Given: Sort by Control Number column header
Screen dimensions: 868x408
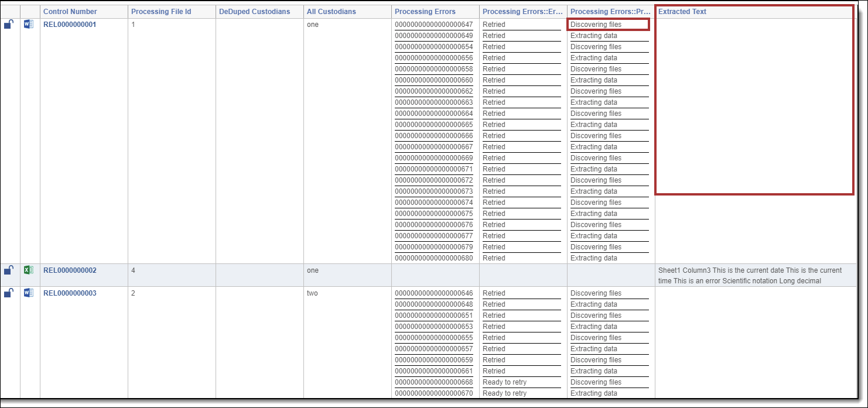Looking at the screenshot, I should click(x=70, y=12).
